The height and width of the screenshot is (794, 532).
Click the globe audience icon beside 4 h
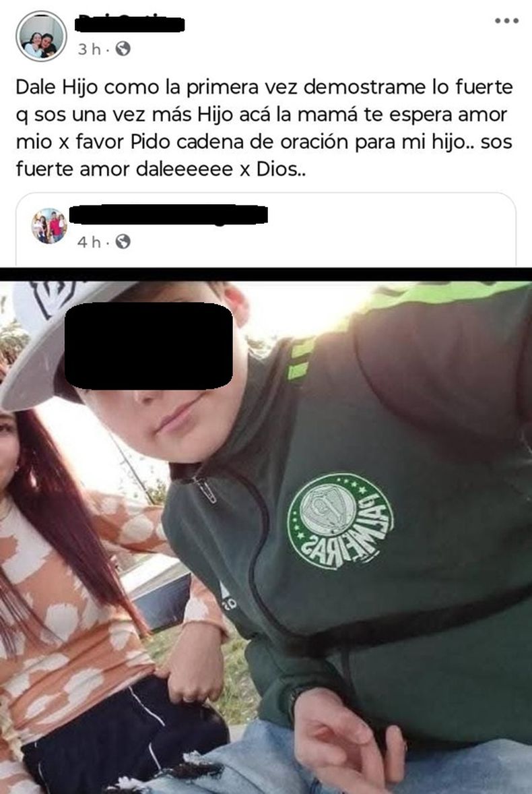pyautogui.click(x=123, y=241)
